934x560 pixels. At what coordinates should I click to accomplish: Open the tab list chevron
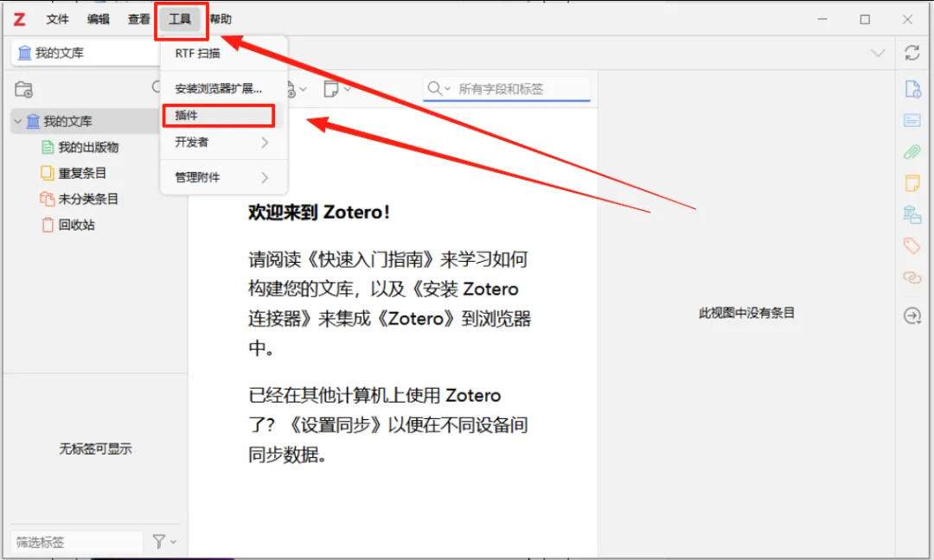tap(878, 53)
